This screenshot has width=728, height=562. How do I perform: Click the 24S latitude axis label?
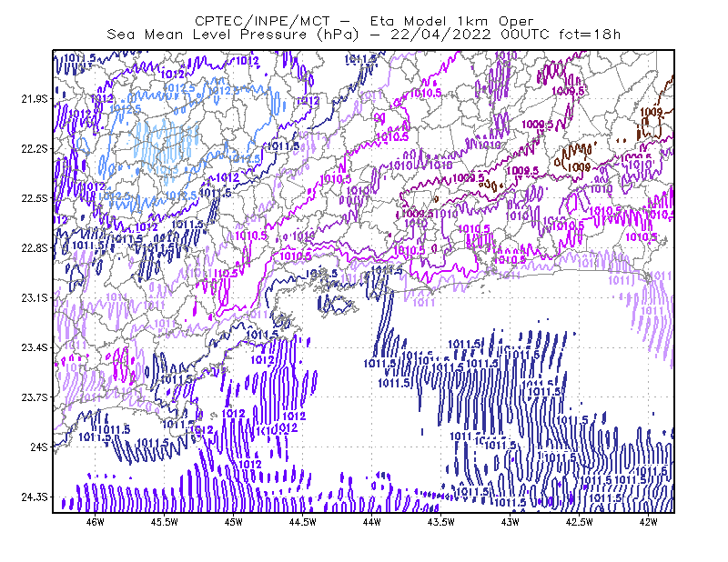pos(38,447)
